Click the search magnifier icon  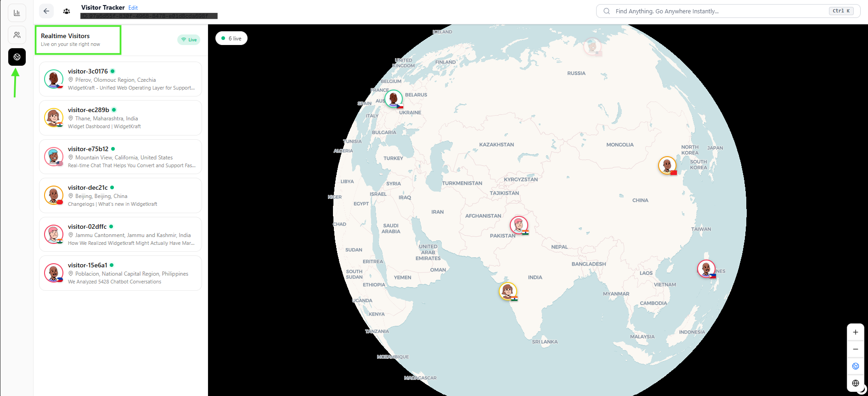(607, 11)
